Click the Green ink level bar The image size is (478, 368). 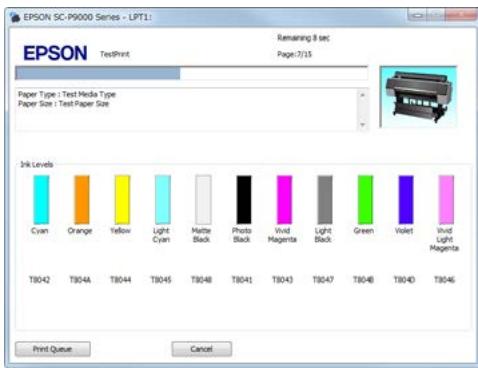coord(365,200)
